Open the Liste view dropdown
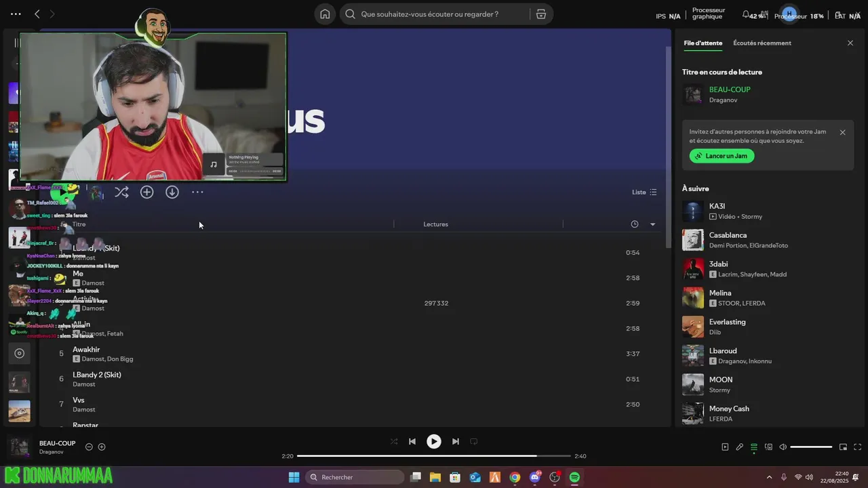This screenshot has height=488, width=868. (644, 192)
